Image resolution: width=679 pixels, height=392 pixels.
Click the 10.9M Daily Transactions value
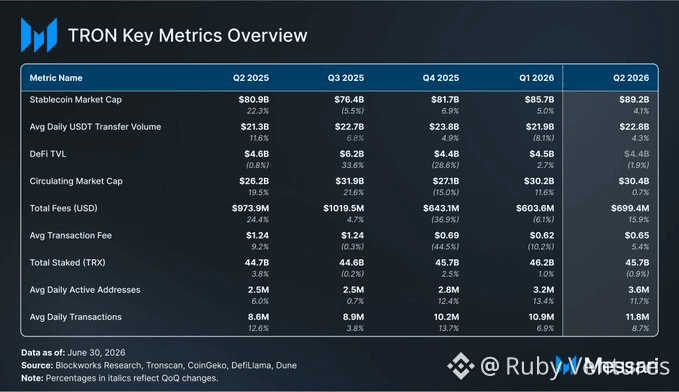541,317
